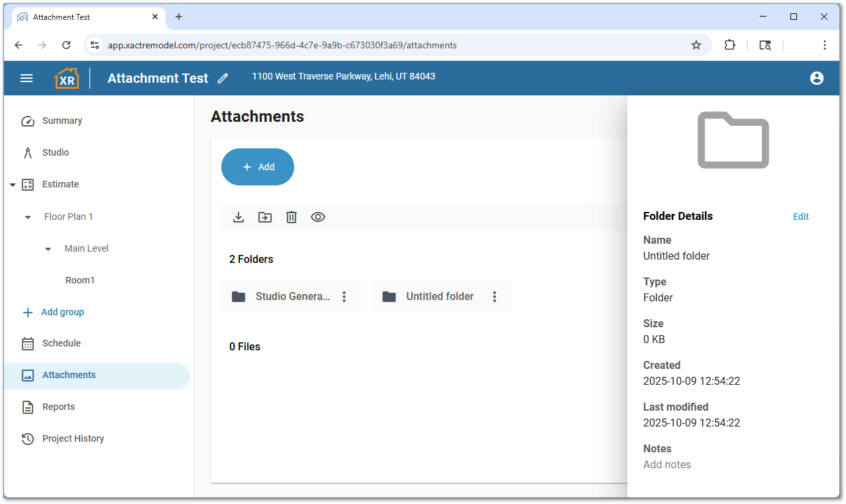Viewport: 846px width, 504px height.
Task: Collapse the Main Level node
Action: pos(48,249)
